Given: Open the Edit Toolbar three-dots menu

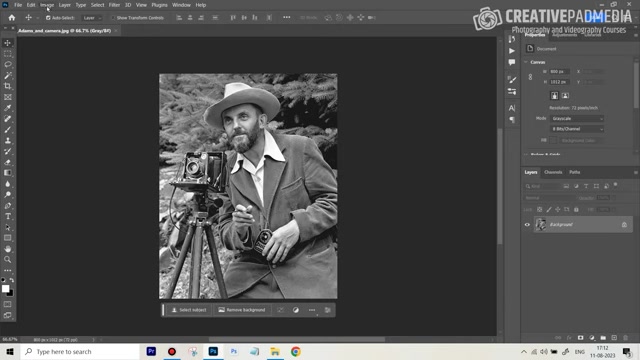Looking at the screenshot, I should point(8,270).
